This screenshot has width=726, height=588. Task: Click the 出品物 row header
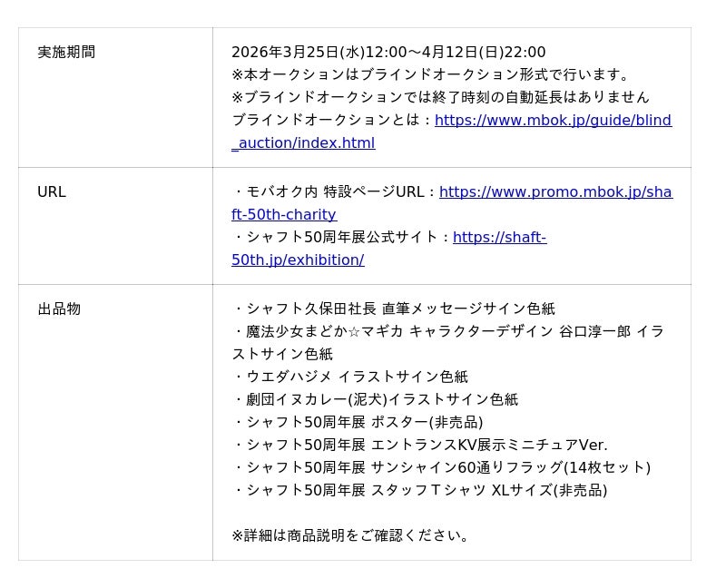[59, 309]
